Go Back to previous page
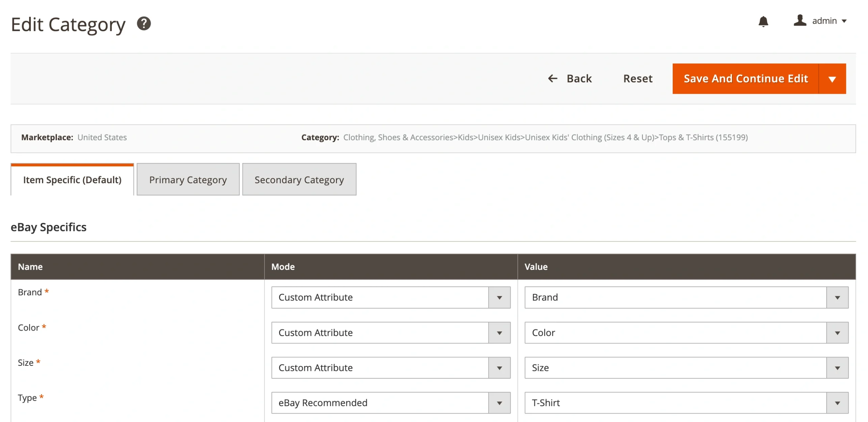This screenshot has width=868, height=422. (x=579, y=79)
